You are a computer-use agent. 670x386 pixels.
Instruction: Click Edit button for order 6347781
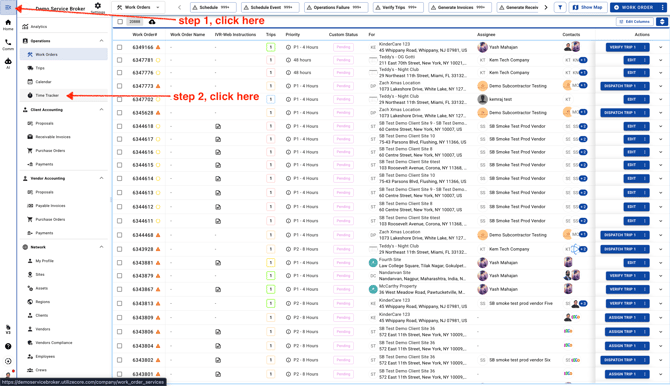click(632, 60)
